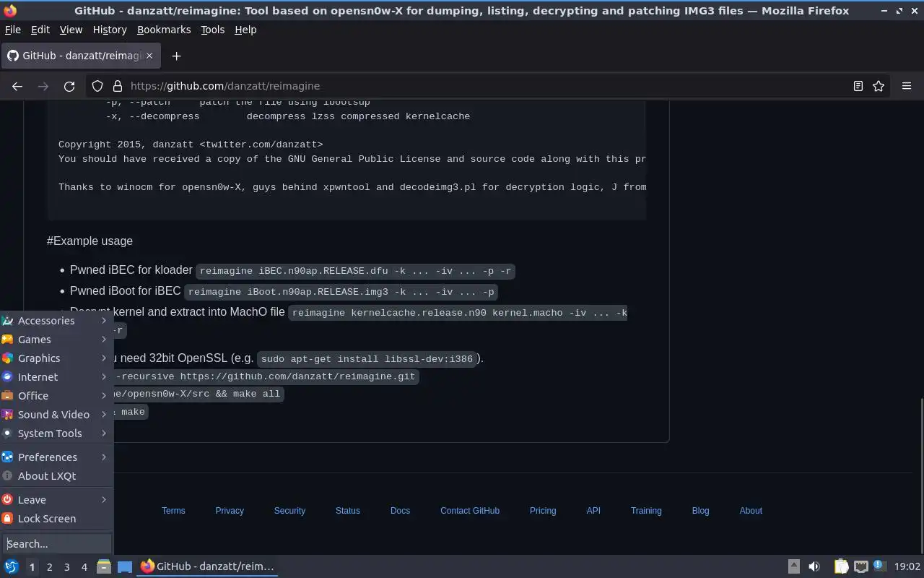Click the About LXQt info icon
The width and height of the screenshot is (924, 578).
7,476
